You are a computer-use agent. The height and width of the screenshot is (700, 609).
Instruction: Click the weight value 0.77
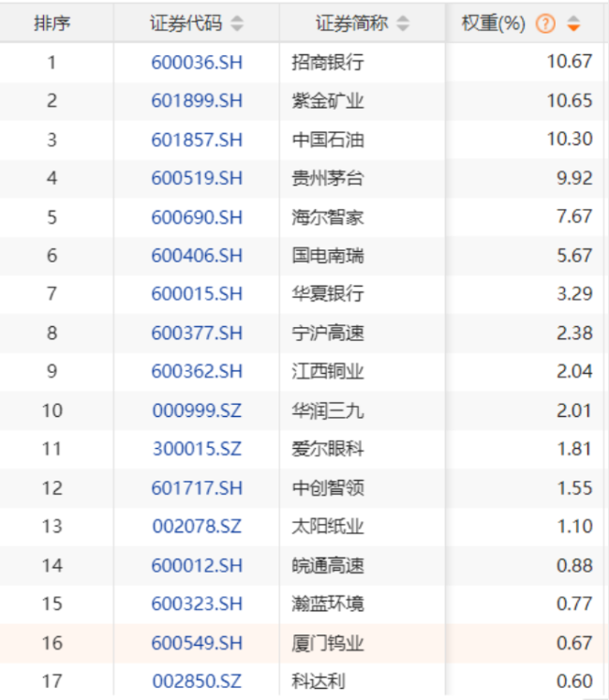(574, 604)
